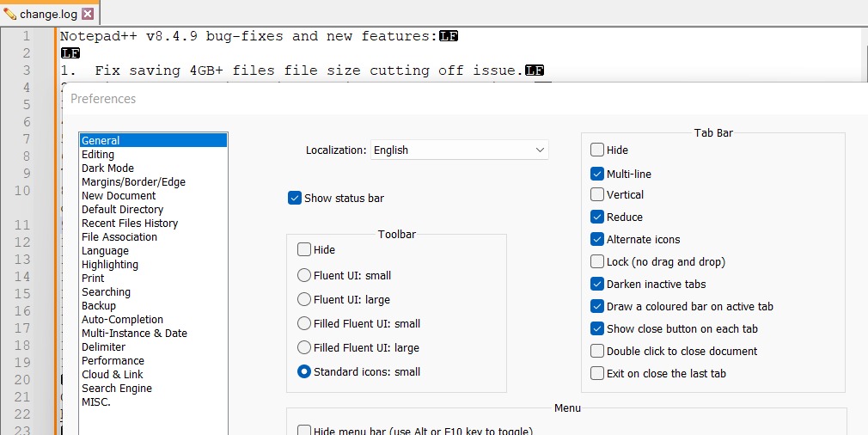Open the Localization language dropdown

pos(459,150)
